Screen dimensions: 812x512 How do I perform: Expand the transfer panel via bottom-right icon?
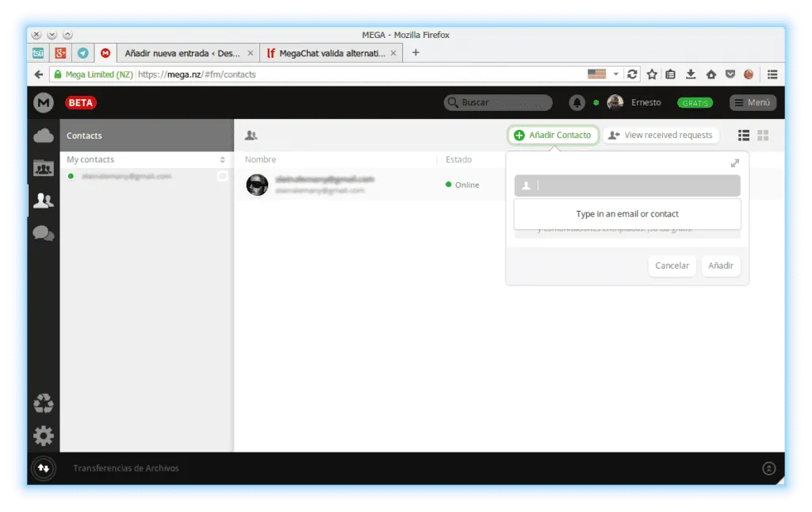(768, 468)
